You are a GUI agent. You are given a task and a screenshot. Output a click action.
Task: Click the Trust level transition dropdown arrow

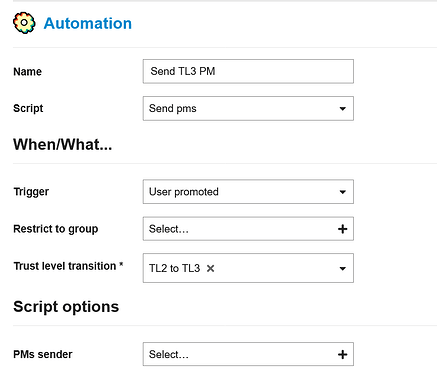[x=342, y=269]
